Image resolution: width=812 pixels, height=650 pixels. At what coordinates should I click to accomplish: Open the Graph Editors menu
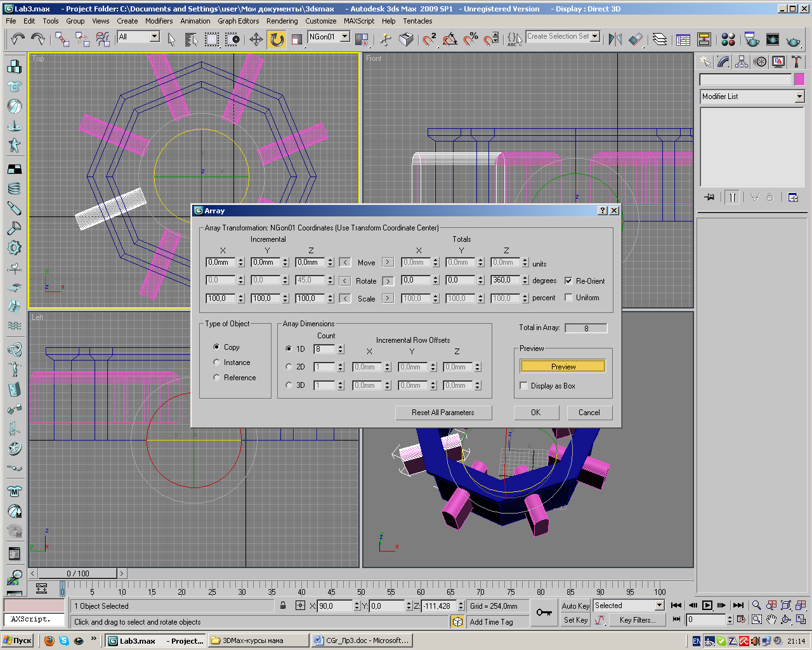pos(239,21)
